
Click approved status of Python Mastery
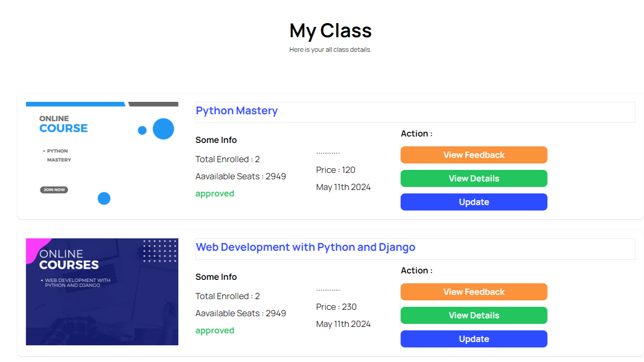215,193
